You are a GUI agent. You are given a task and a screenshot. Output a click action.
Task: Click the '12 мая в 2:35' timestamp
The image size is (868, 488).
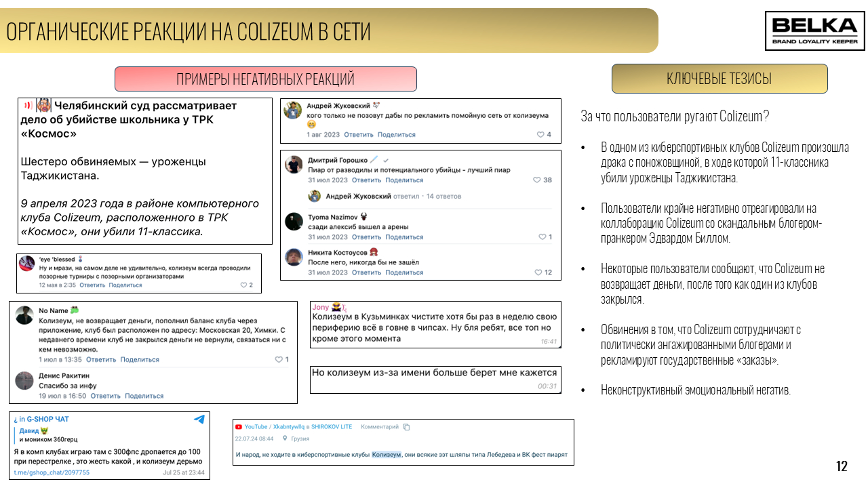click(57, 285)
